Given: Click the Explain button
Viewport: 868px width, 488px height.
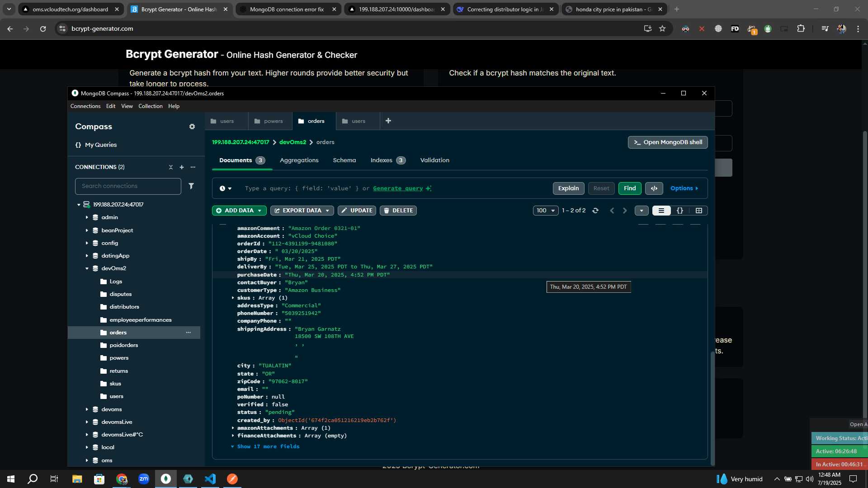Looking at the screenshot, I should coord(569,188).
